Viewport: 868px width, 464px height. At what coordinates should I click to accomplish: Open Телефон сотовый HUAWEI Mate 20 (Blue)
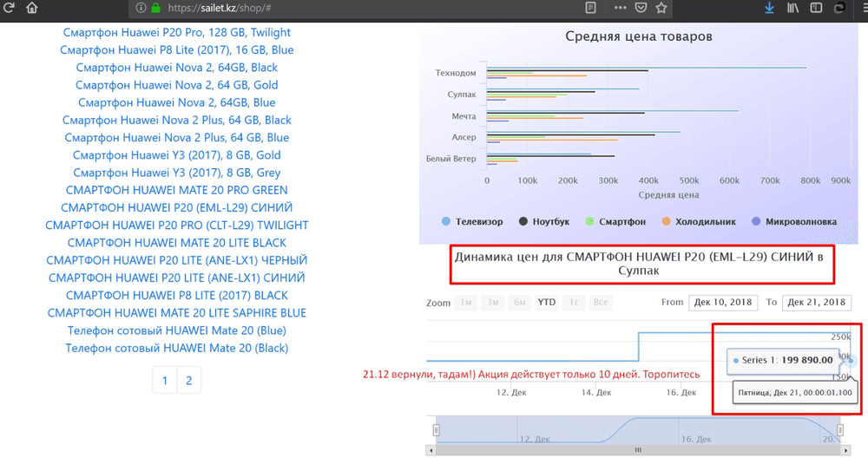click(x=176, y=330)
